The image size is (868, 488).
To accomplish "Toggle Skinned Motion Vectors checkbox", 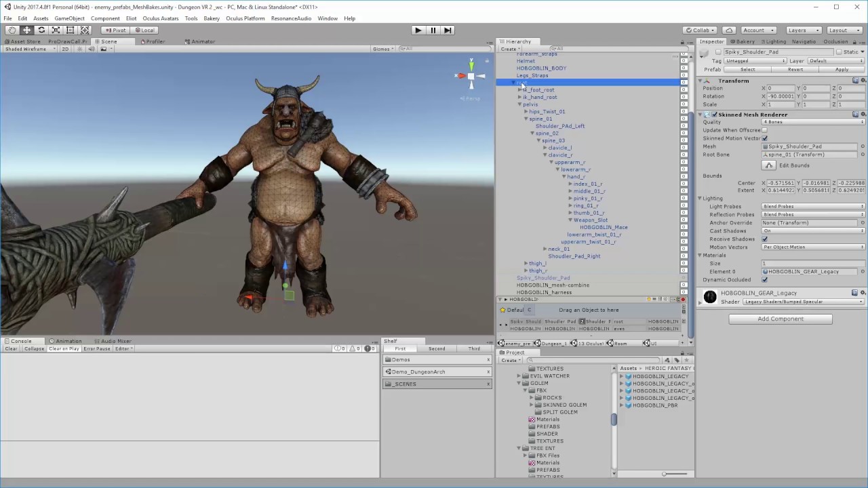I will tap(765, 138).
